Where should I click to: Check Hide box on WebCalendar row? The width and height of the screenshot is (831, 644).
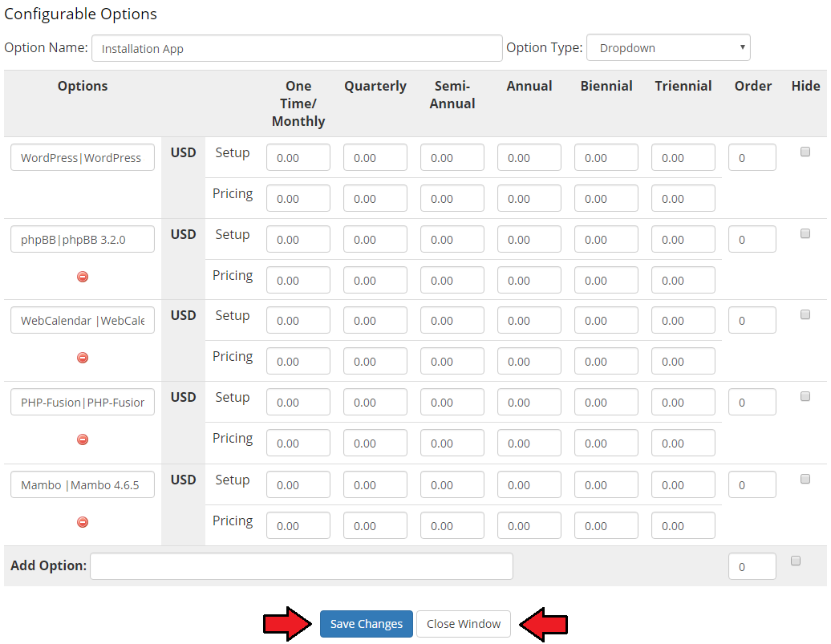[805, 315]
